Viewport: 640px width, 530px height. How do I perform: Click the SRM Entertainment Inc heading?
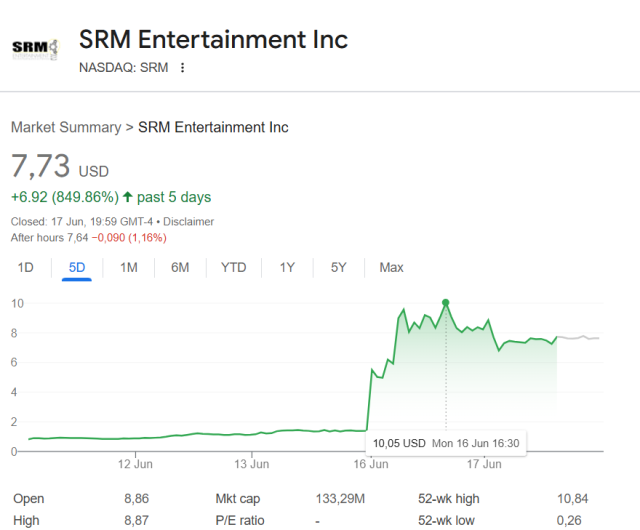pyautogui.click(x=213, y=40)
